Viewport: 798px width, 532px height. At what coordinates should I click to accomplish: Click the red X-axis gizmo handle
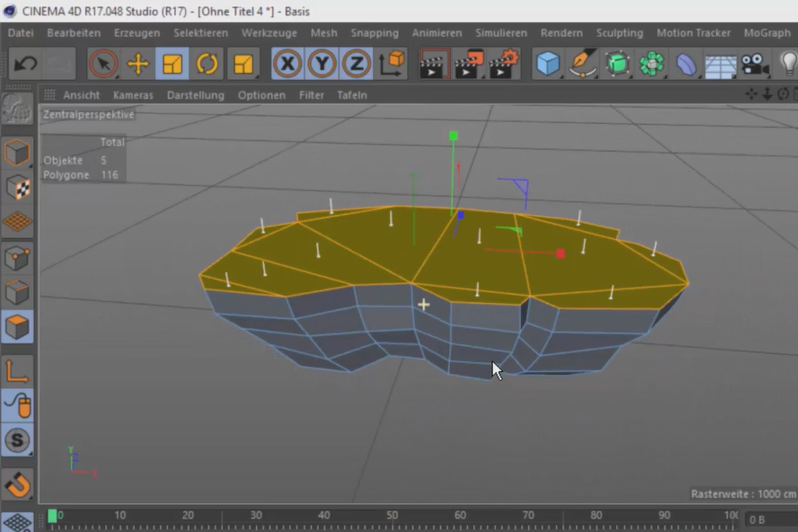click(x=561, y=253)
